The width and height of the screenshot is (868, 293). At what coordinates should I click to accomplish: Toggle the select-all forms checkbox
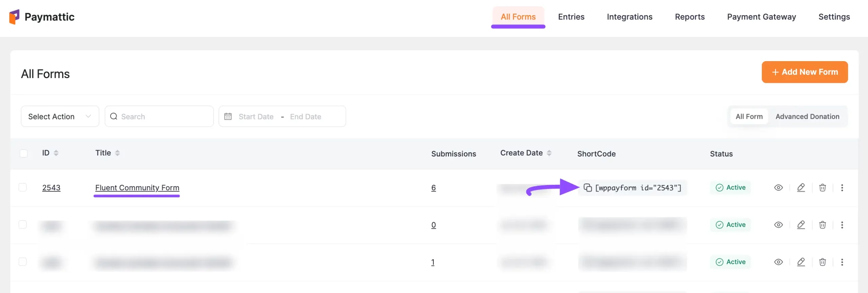tap(23, 153)
